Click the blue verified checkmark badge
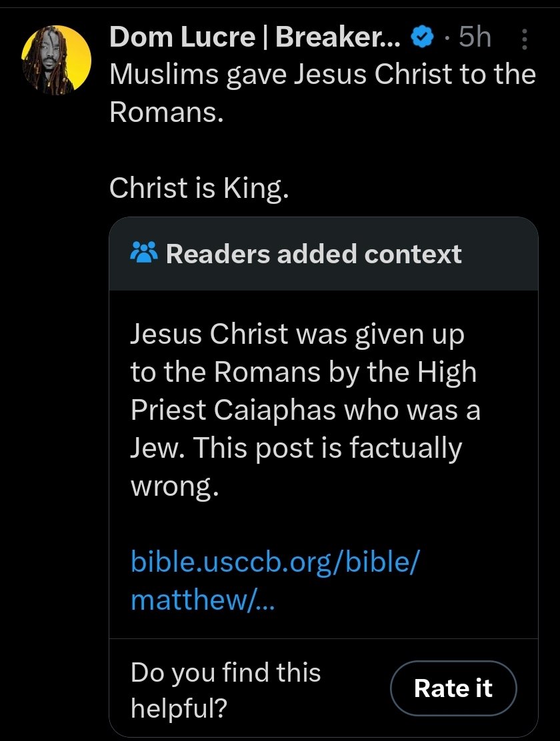560x741 pixels. pos(422,38)
